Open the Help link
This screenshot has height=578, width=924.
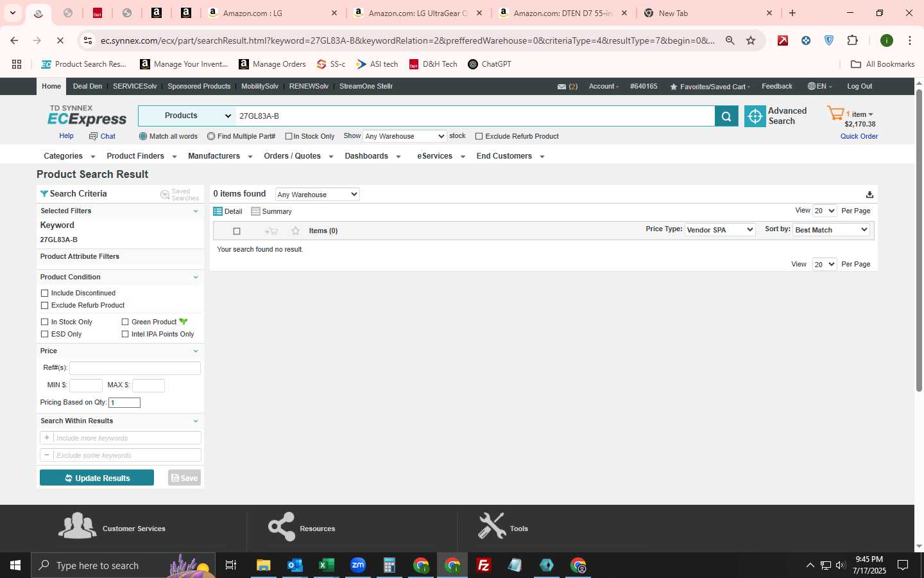click(66, 136)
